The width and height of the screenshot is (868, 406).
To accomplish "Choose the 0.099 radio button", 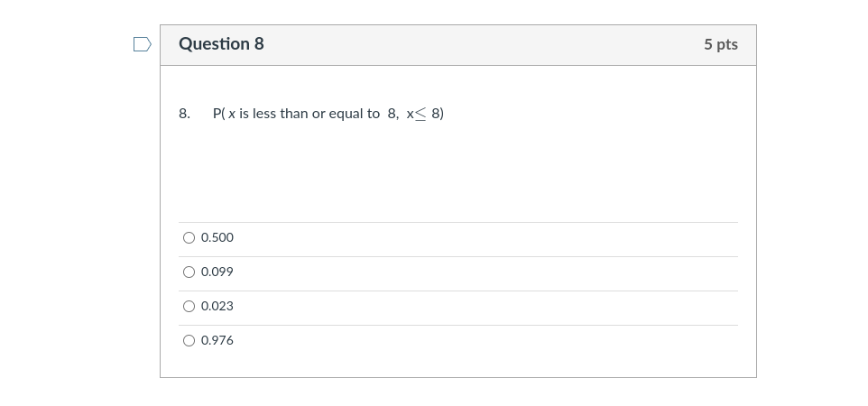I will [189, 272].
